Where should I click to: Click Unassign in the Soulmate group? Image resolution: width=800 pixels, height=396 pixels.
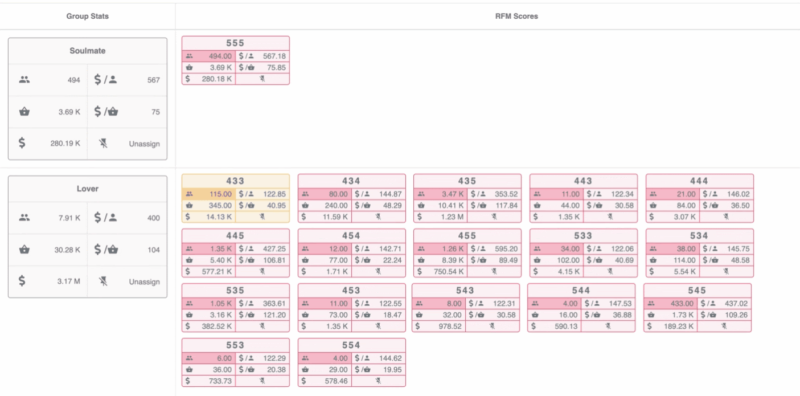(x=144, y=144)
